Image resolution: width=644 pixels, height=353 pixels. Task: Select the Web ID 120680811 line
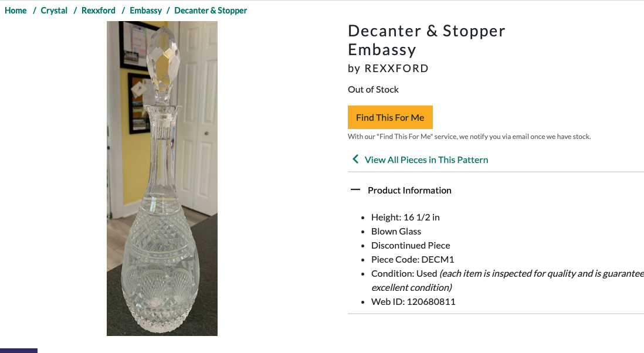tap(413, 301)
